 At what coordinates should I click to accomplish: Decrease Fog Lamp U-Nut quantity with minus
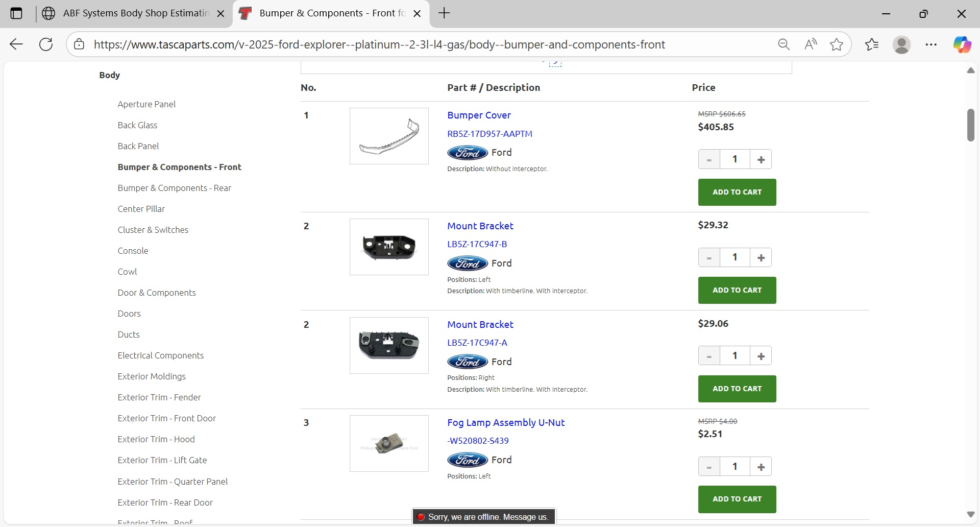(x=709, y=467)
